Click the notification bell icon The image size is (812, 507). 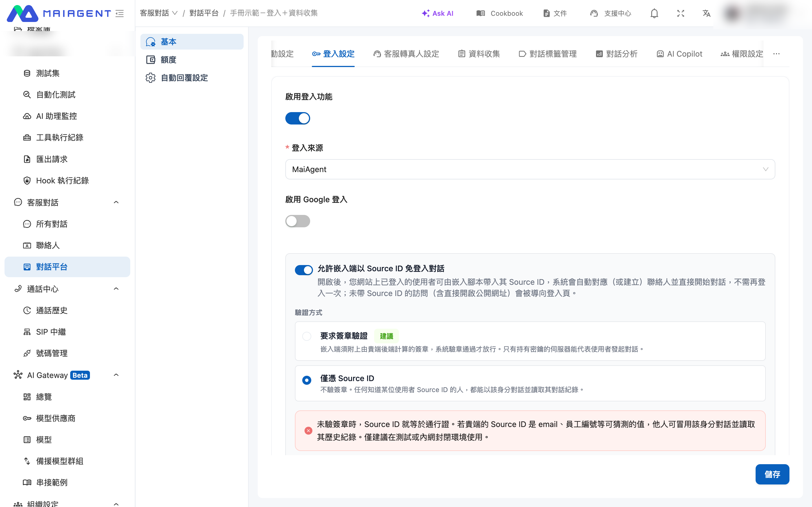pyautogui.click(x=654, y=14)
